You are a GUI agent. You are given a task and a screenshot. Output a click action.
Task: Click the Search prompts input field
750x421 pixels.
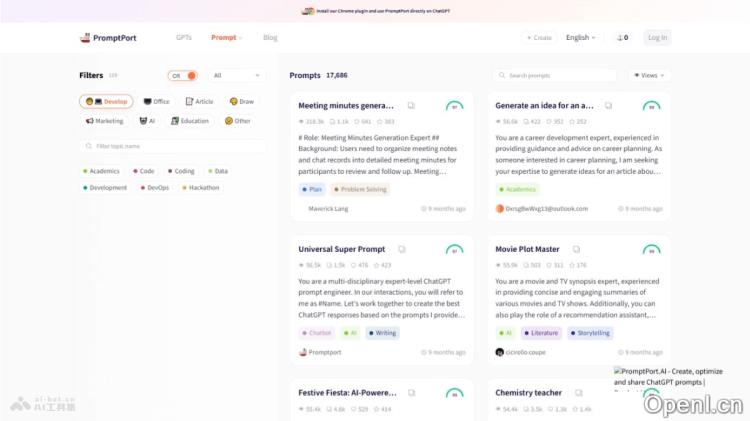(x=555, y=75)
